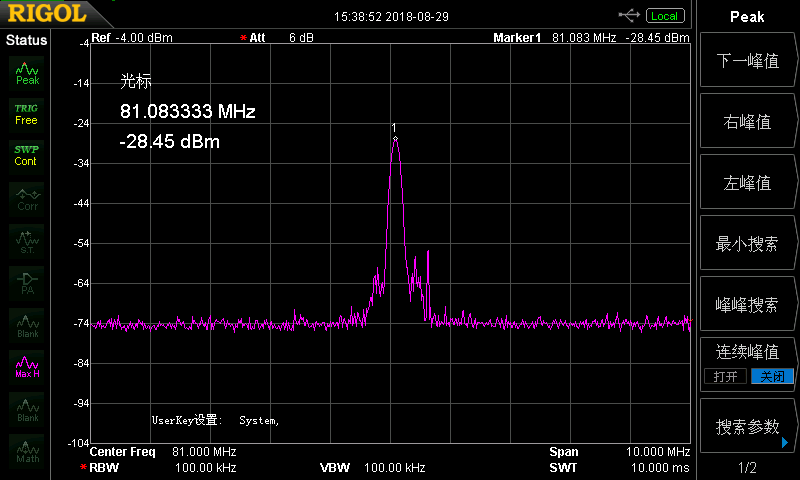800x480 pixels.
Task: Select the TRIG Free trigger status icon
Action: [27, 115]
